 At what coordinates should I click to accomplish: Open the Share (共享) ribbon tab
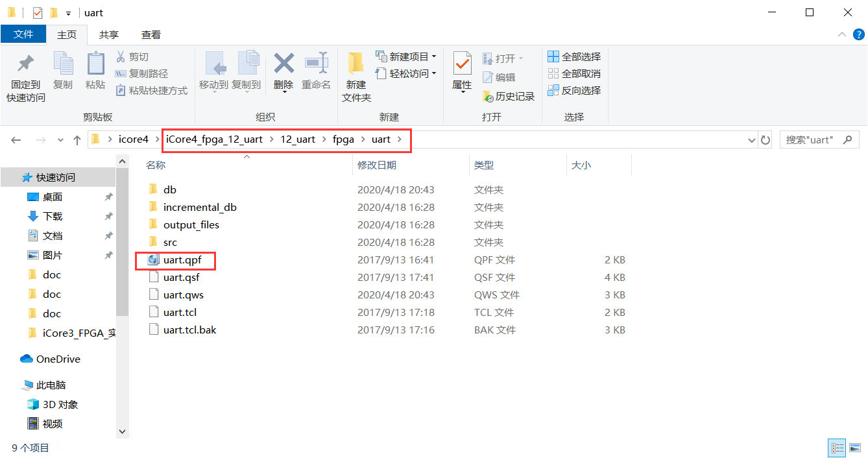tap(109, 35)
